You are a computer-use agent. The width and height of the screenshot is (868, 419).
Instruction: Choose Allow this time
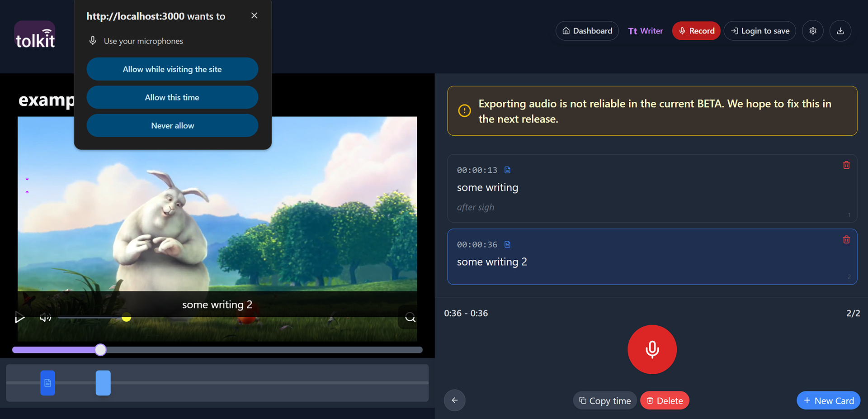[x=172, y=97]
